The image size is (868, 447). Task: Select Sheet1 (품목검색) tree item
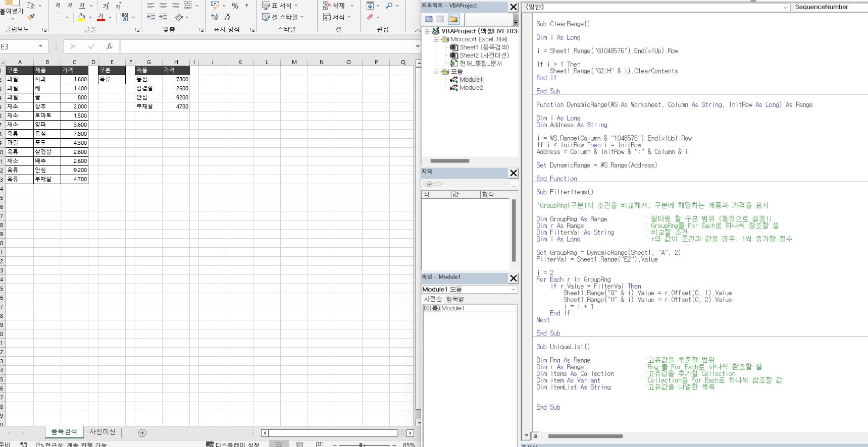pyautogui.click(x=484, y=47)
